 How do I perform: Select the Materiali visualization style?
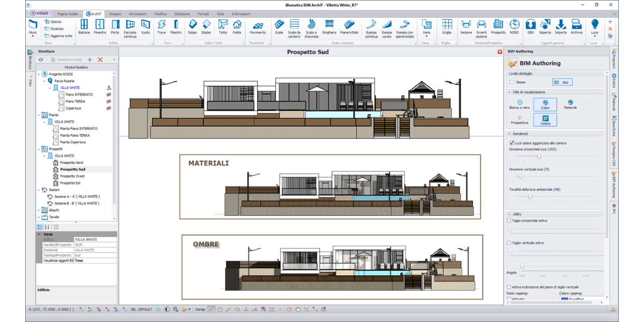tap(570, 104)
